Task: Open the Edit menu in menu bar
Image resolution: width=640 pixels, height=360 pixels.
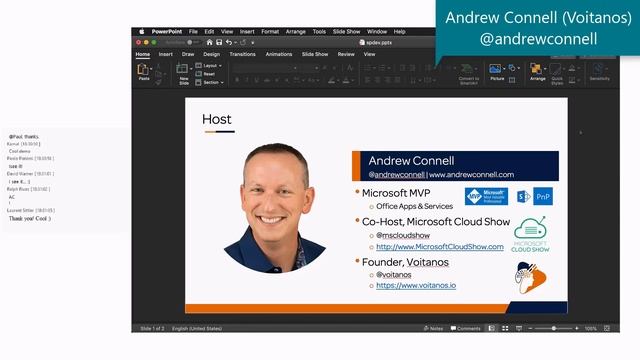Action: pyautogui.click(x=209, y=31)
